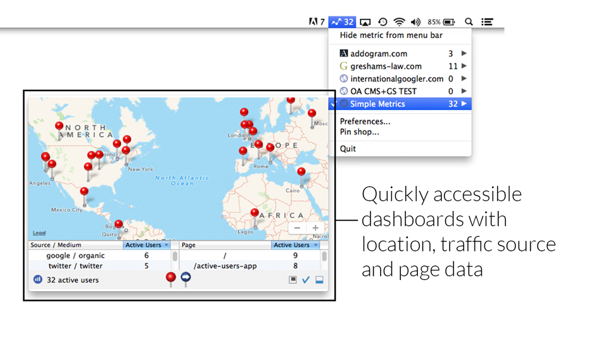Select the google / organic row
This screenshot has height=364, width=607.
point(101,255)
